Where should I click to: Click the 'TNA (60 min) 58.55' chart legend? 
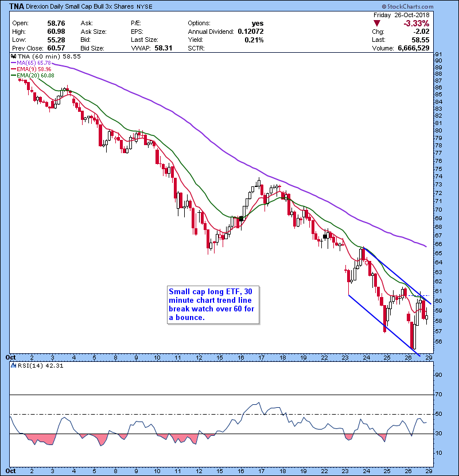(49, 56)
